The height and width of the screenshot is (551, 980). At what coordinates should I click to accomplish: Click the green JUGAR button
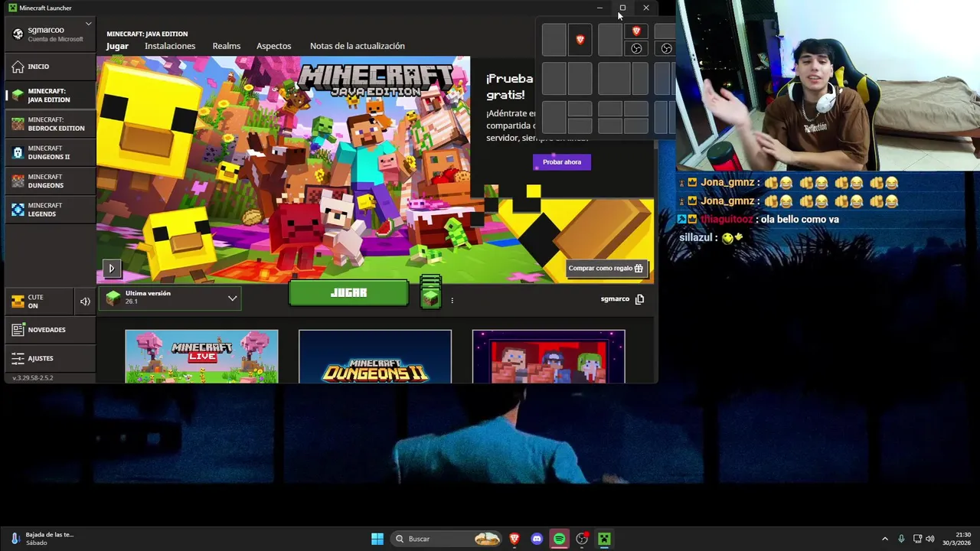[x=348, y=293]
